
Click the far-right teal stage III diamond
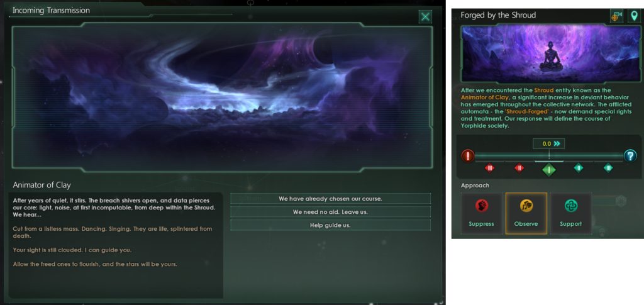click(x=608, y=168)
